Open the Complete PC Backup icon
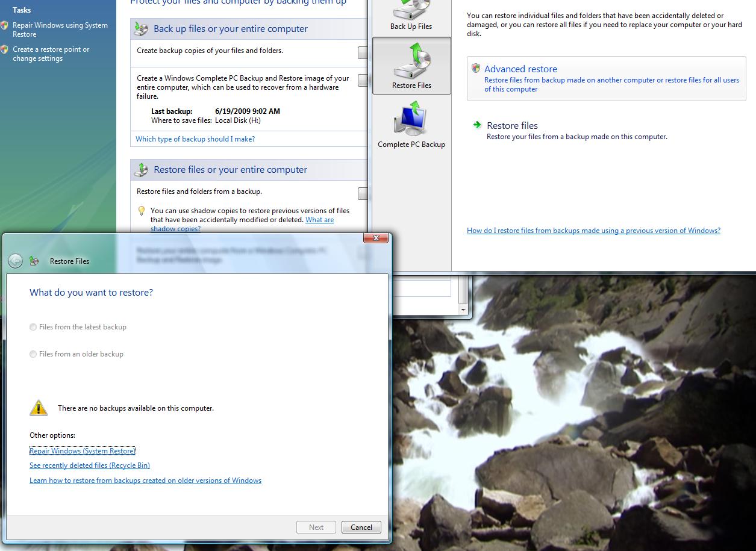The image size is (756, 551). coord(411,125)
